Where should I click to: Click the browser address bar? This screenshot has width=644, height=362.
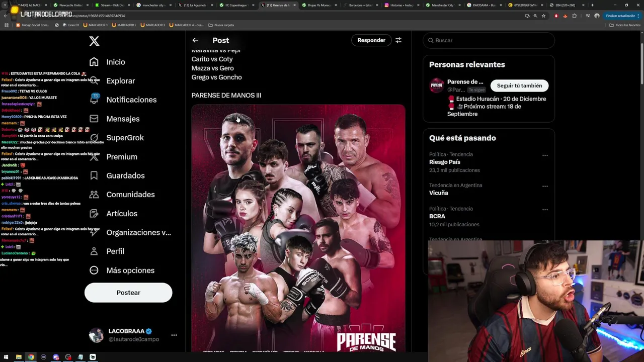(x=272, y=16)
